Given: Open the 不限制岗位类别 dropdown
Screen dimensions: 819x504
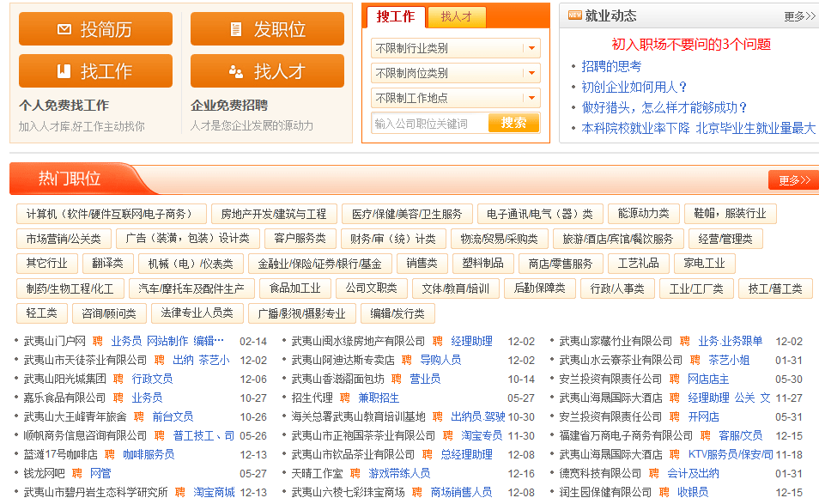Looking at the screenshot, I should [456, 73].
